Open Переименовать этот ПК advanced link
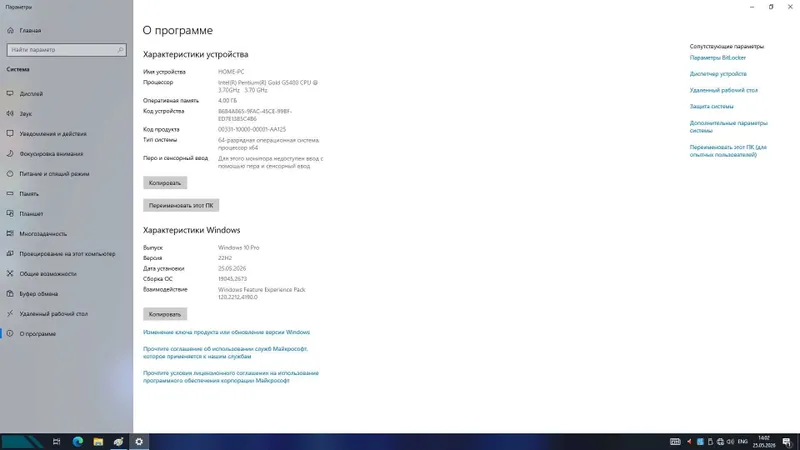Screen dimensions: 800x450 tap(728, 151)
